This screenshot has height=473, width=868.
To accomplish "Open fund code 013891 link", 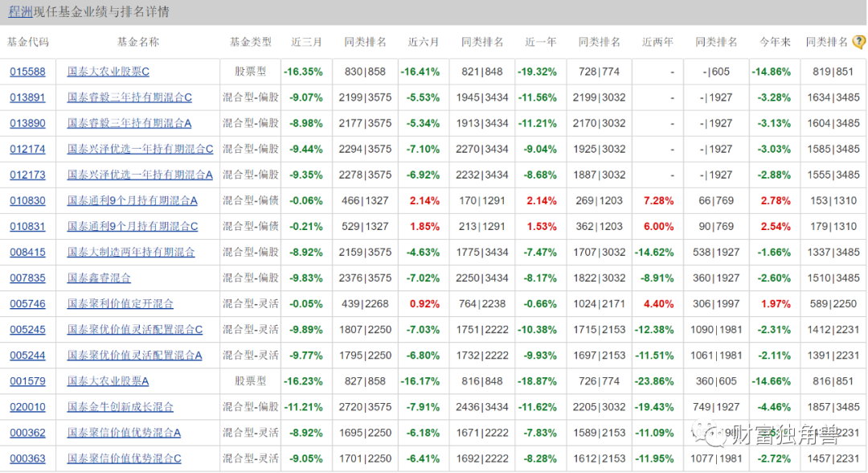I will 27,97.
